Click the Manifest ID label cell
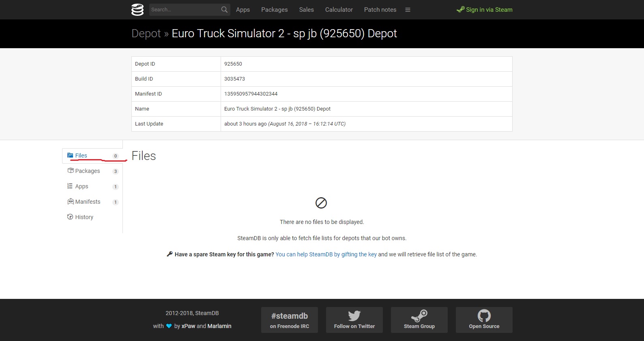This screenshot has width=644, height=341. pos(176,94)
